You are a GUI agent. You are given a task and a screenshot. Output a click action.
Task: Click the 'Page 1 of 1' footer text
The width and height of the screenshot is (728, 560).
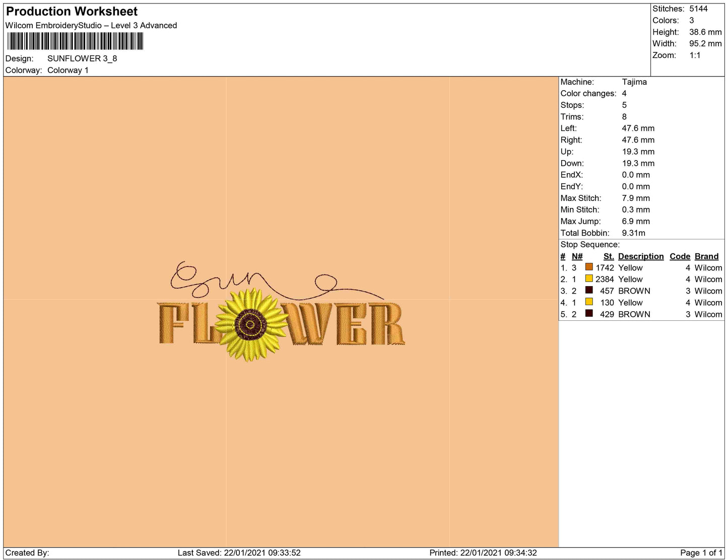[701, 552]
